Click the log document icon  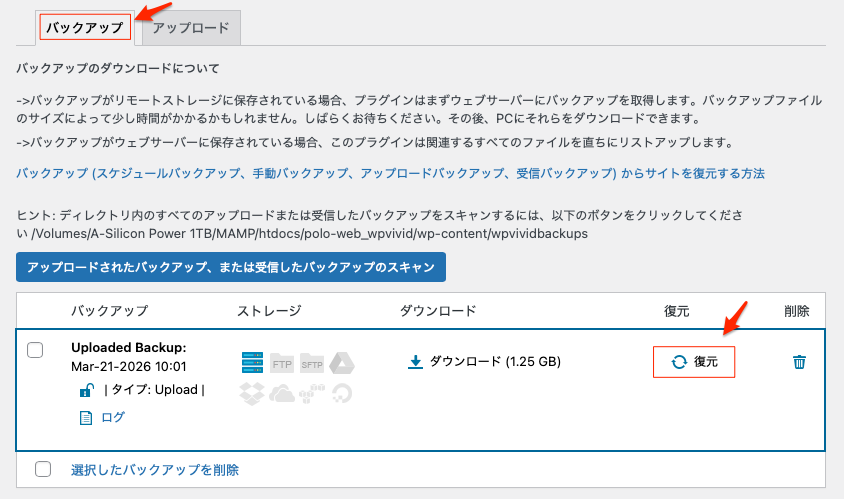coord(86,418)
